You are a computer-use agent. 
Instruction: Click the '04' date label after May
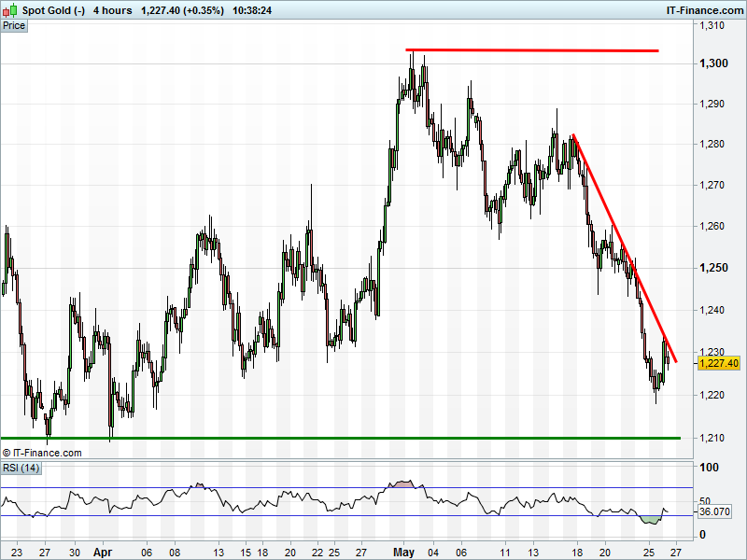point(433,553)
